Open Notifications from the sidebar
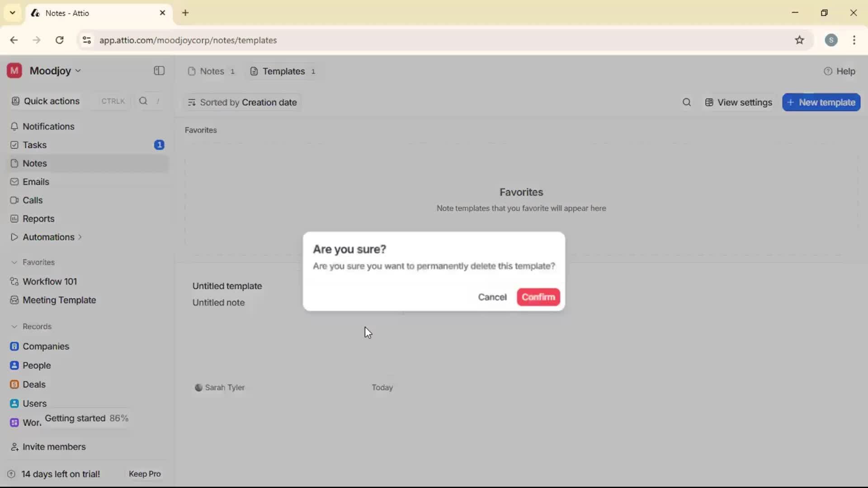This screenshot has width=868, height=488. pyautogui.click(x=49, y=127)
